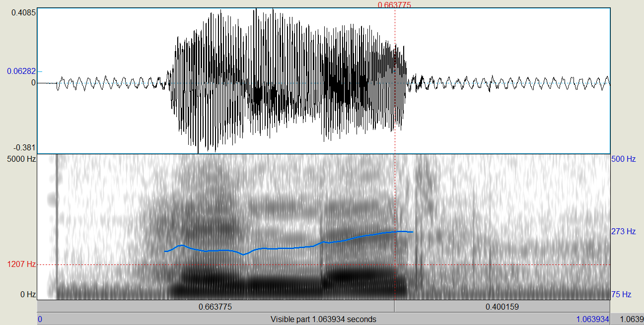644x325 pixels.
Task: Click the dark low-frequency formant band in the spectrogram
Action: pos(288,283)
